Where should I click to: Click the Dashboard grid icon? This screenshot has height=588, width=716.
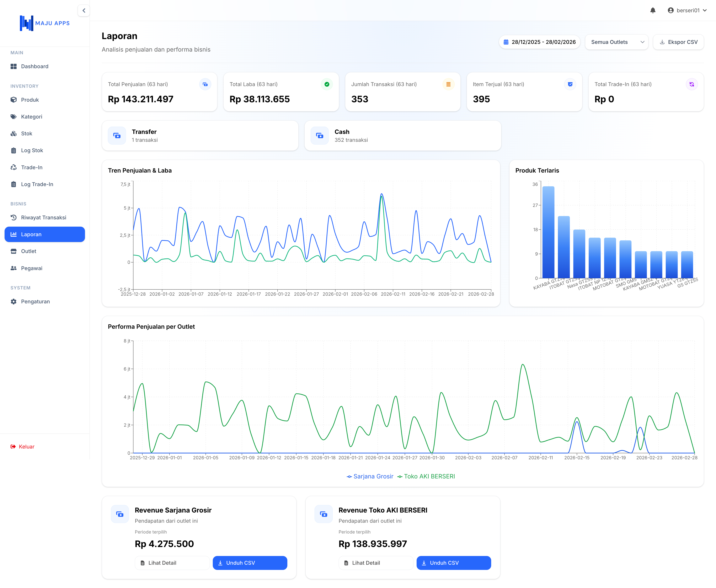point(14,66)
